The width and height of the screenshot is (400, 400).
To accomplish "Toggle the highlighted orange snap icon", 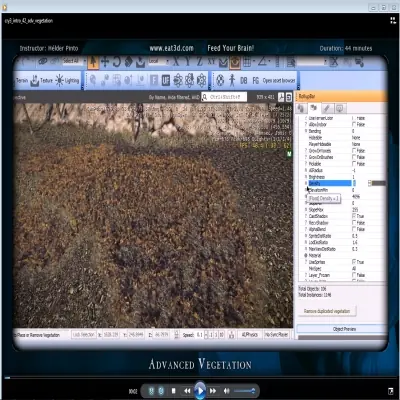I will [x=235, y=62].
